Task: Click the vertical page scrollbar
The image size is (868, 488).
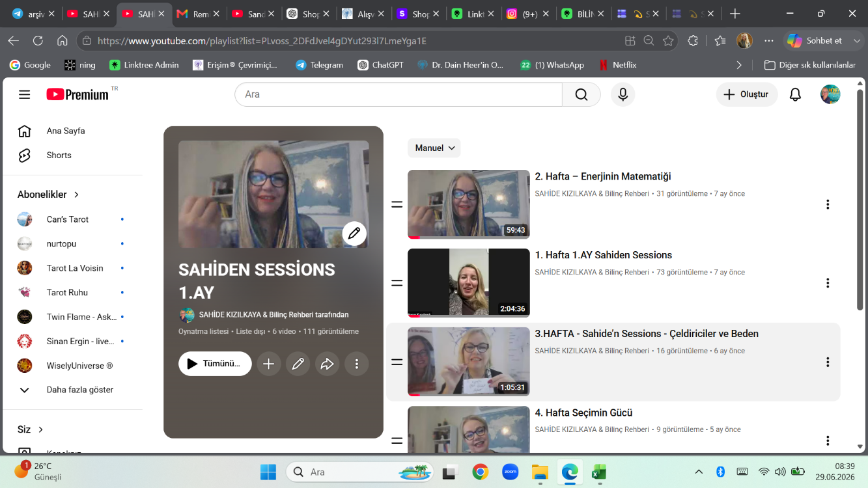Action: coord(860,267)
